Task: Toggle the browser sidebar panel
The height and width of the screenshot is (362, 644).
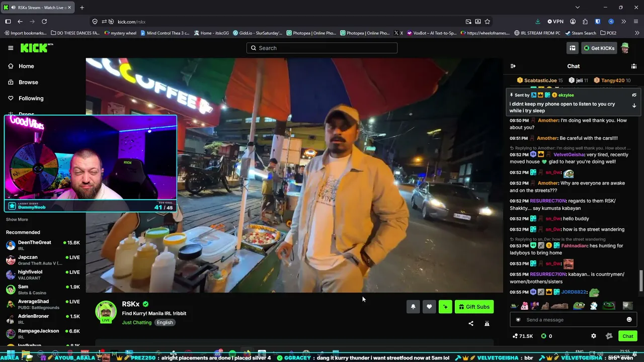Action: click(8, 22)
